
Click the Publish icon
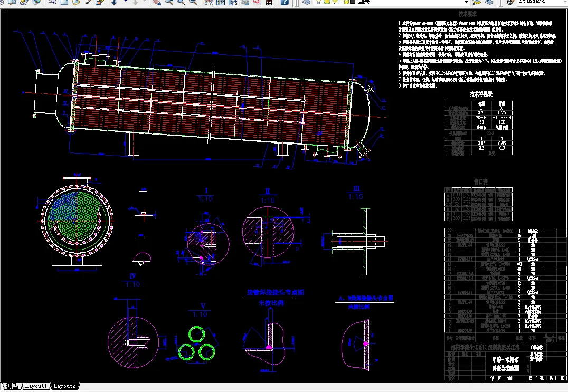click(24, 2)
